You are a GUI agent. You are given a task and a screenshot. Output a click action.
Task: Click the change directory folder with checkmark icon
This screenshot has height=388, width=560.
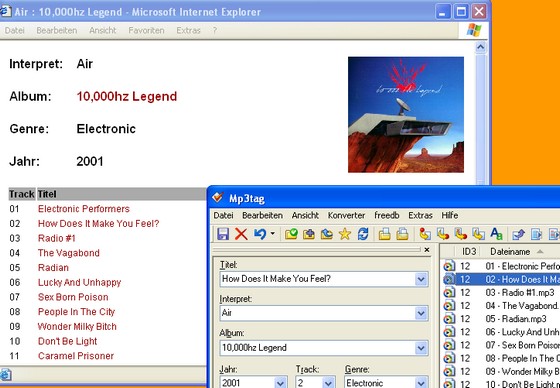(x=291, y=234)
